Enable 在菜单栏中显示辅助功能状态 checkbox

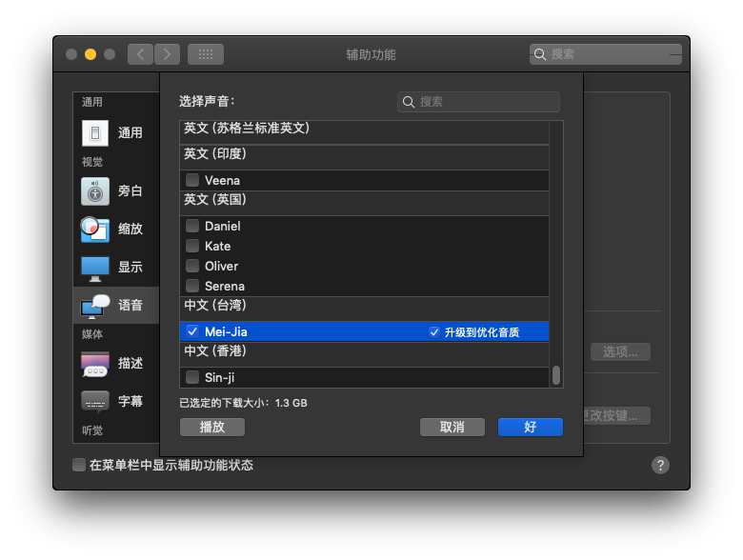tap(79, 465)
